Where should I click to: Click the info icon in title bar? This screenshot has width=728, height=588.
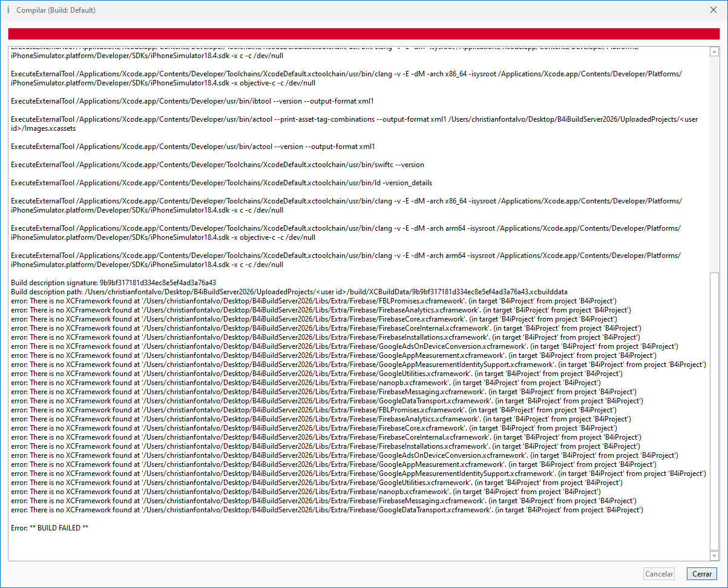pos(8,10)
